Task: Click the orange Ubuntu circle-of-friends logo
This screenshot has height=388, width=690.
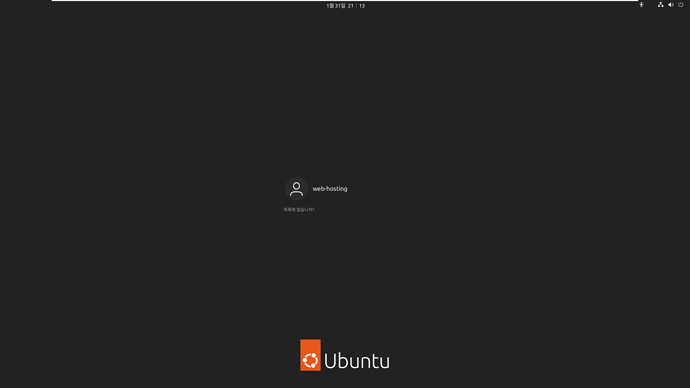Action: click(x=310, y=355)
